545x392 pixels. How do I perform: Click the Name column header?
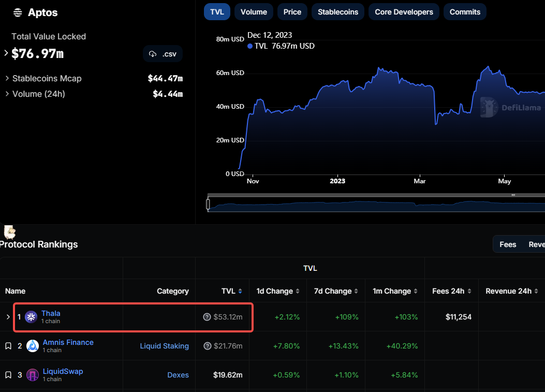[x=16, y=291]
